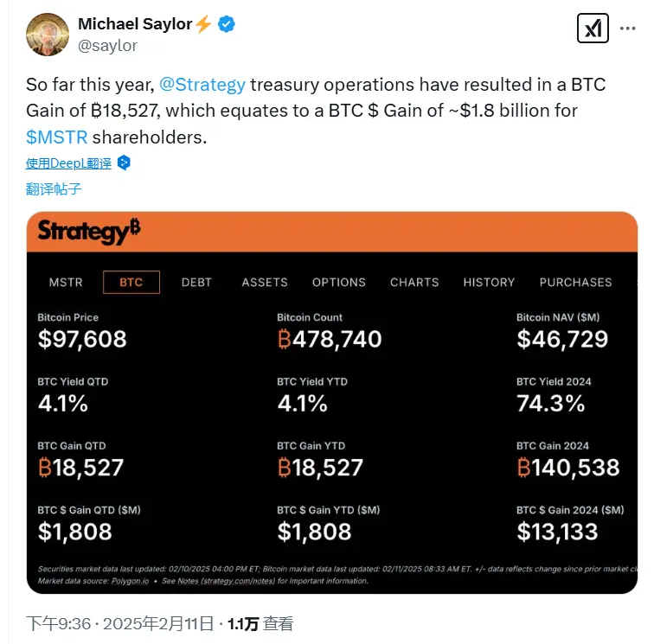Image resolution: width=654 pixels, height=644 pixels.
Task: Click the Grok xAI icon button
Action: click(593, 29)
